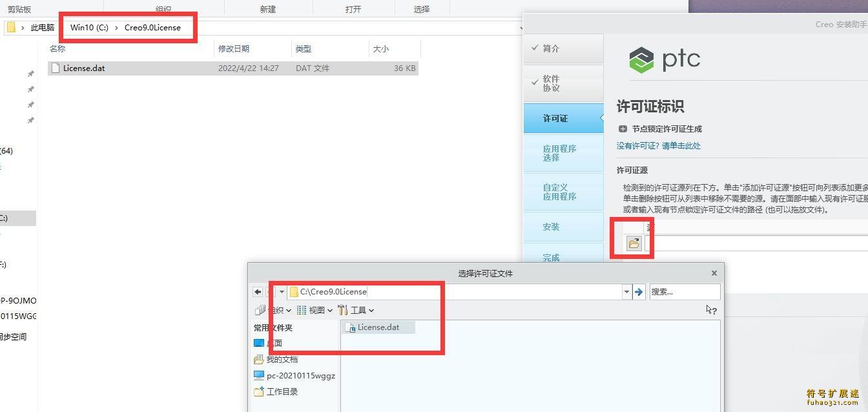The height and width of the screenshot is (412, 868).
Task: Select the 许可证 installer step
Action: pos(563,118)
